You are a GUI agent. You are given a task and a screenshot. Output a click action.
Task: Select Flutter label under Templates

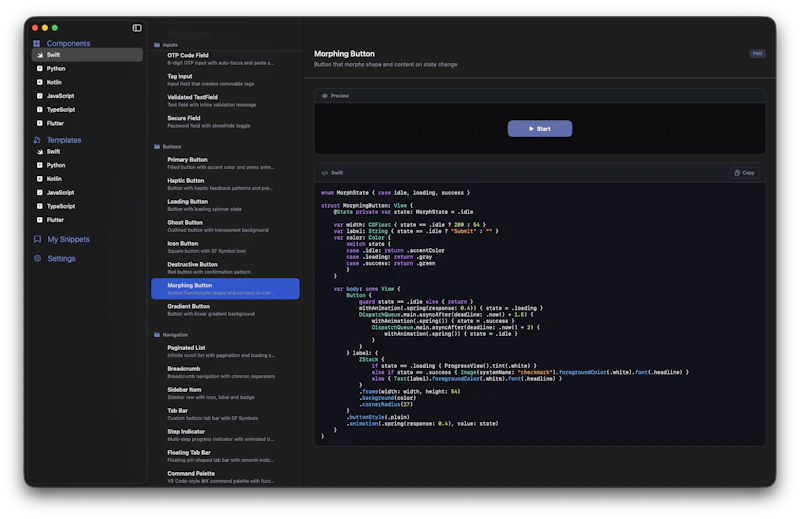pyautogui.click(x=56, y=220)
